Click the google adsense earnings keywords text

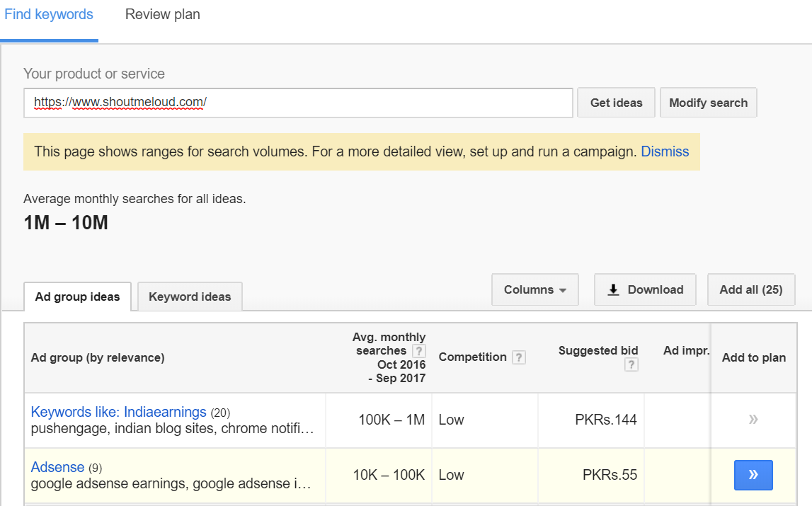point(171,483)
